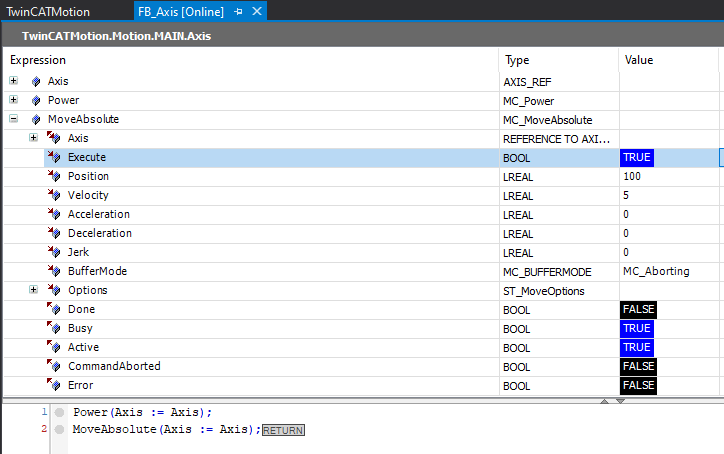Select the BufferMode row label
The height and width of the screenshot is (454, 724).
click(97, 271)
